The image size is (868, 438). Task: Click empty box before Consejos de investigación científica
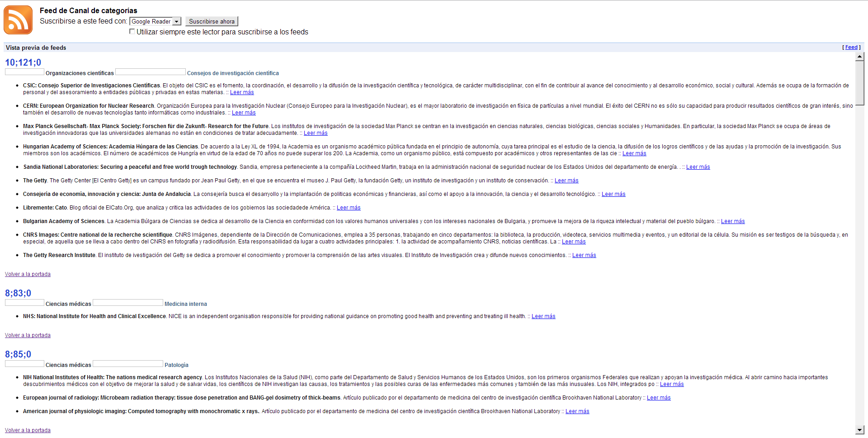151,72
